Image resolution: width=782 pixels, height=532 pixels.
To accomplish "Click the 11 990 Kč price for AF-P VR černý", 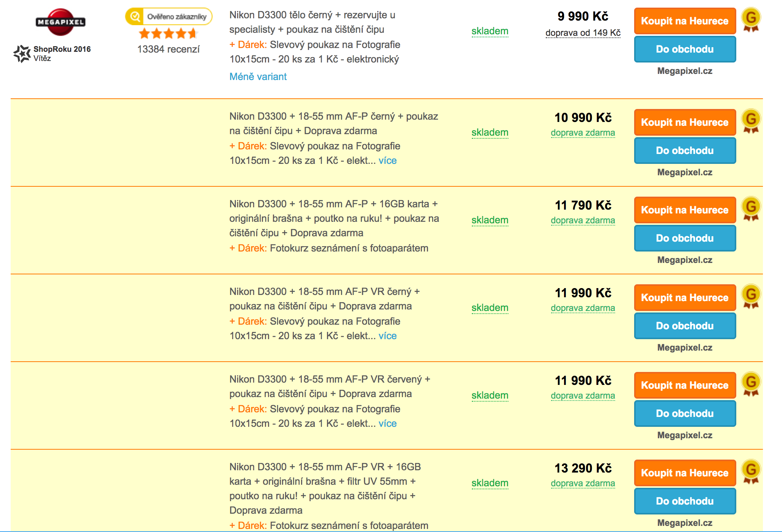I will pyautogui.click(x=583, y=293).
